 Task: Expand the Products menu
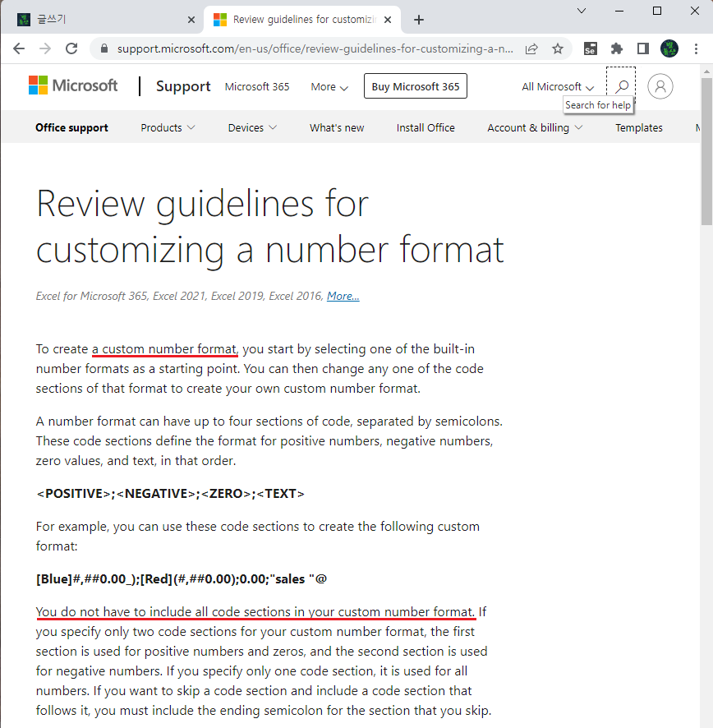tap(168, 127)
